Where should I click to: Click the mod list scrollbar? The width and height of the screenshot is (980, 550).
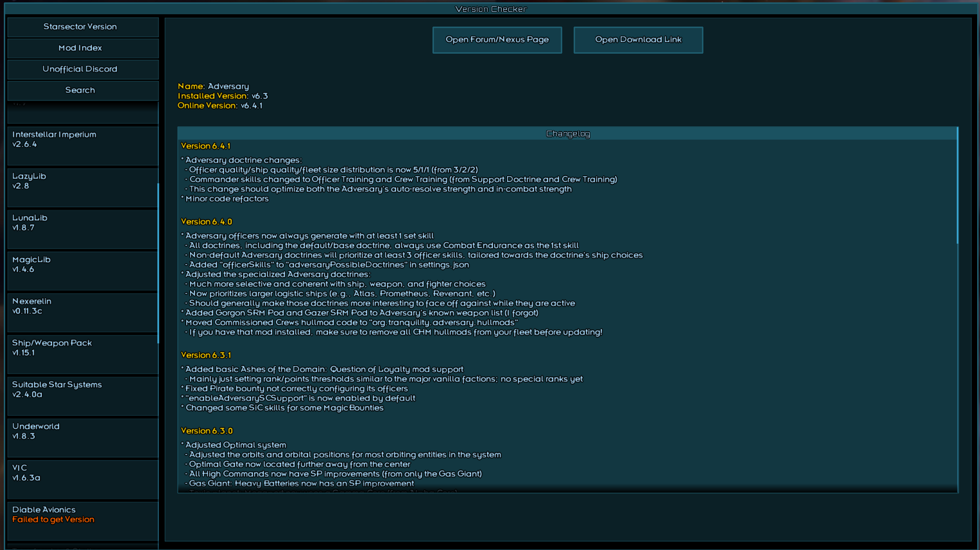pyautogui.click(x=158, y=263)
